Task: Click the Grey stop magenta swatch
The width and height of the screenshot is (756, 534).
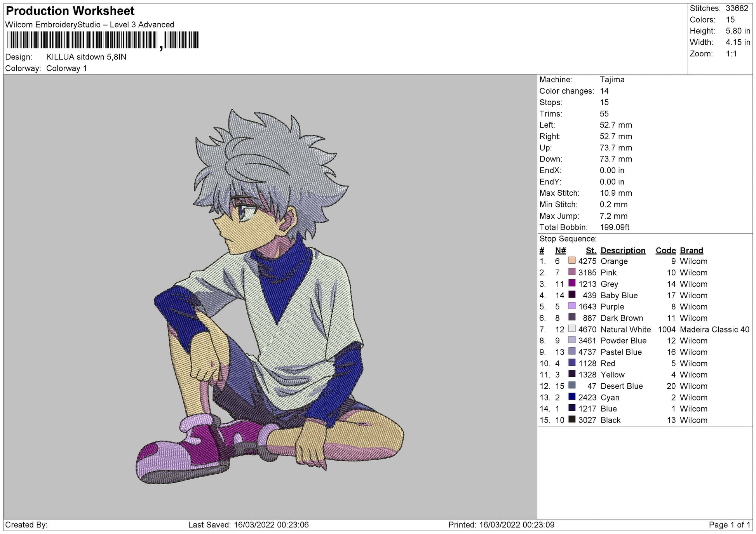Action: (572, 283)
